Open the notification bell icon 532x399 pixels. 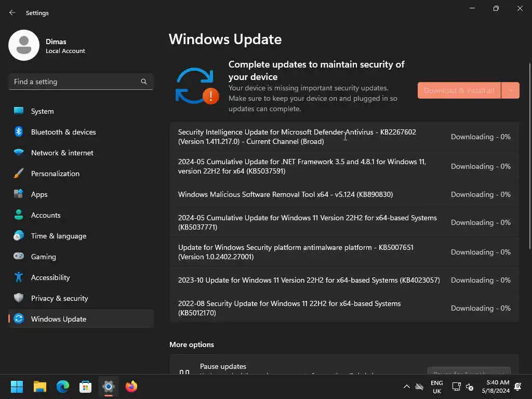click(x=518, y=387)
